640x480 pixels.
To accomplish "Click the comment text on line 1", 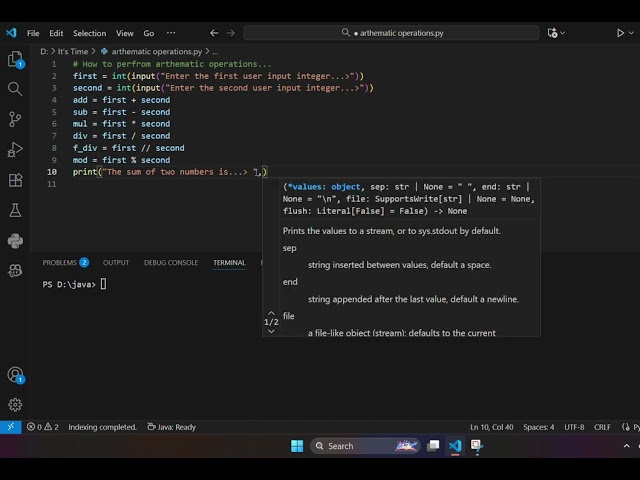I will point(172,64).
